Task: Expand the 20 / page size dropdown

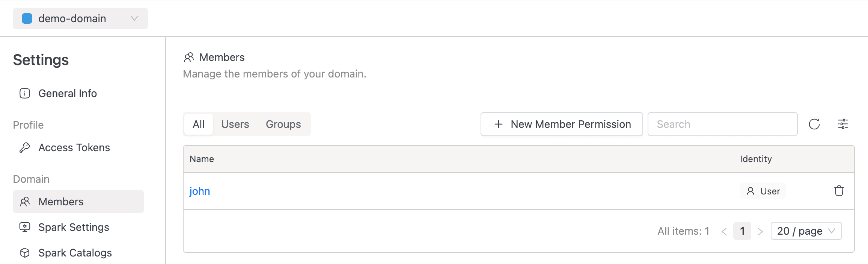Action: tap(806, 231)
